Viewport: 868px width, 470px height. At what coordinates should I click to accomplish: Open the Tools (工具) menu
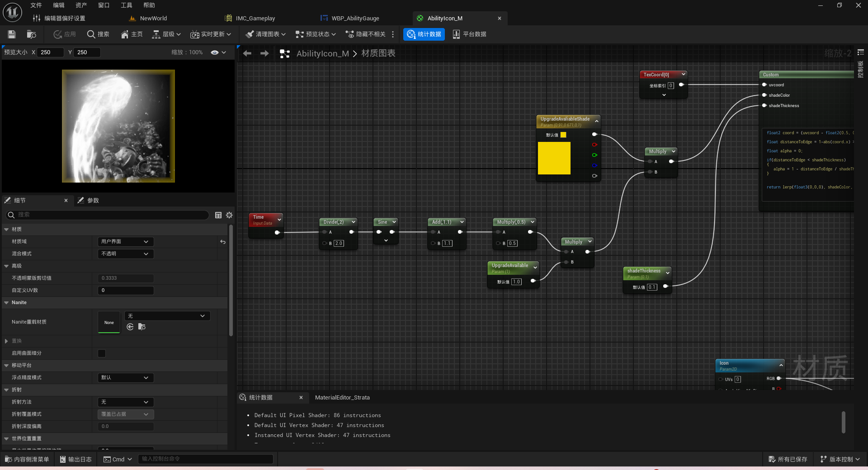click(x=127, y=5)
